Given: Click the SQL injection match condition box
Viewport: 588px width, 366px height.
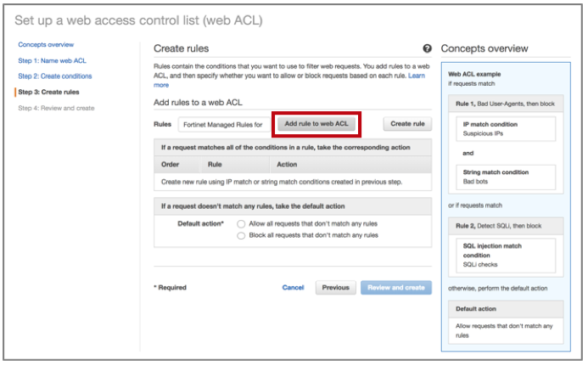Looking at the screenshot, I should (507, 254).
